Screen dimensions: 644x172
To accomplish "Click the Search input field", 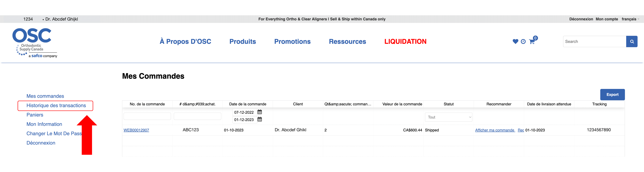I will (594, 42).
